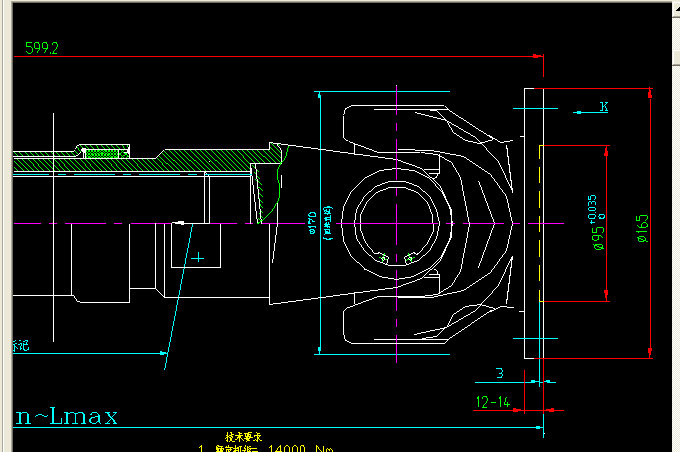Select the 3 dimension value
Image resolution: width=680 pixels, height=452 pixels.
click(500, 373)
